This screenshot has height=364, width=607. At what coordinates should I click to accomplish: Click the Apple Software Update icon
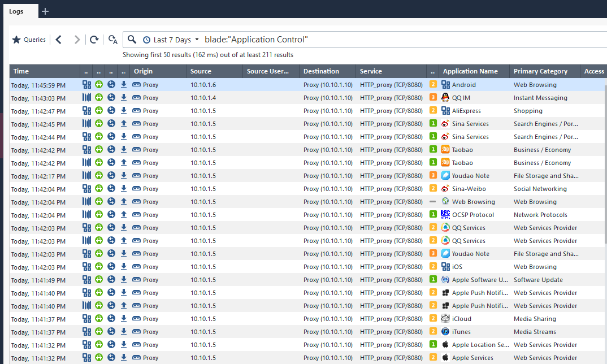tap(445, 280)
